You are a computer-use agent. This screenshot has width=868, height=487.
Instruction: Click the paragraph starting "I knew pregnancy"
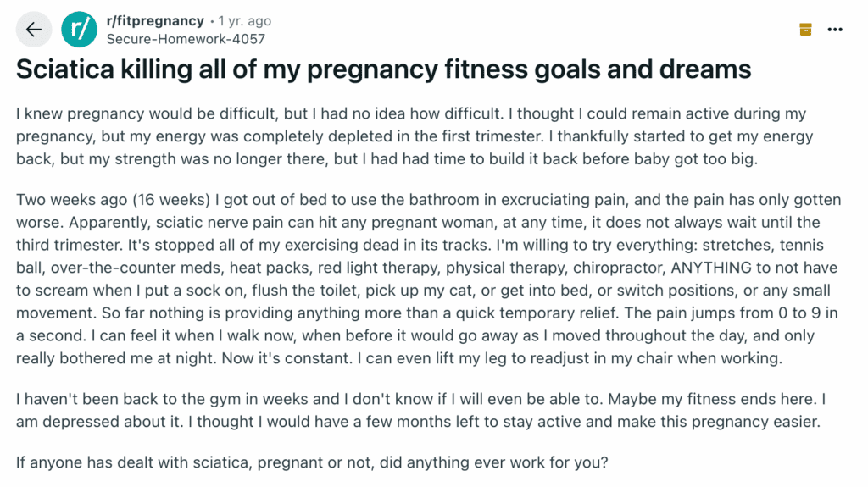point(410,136)
